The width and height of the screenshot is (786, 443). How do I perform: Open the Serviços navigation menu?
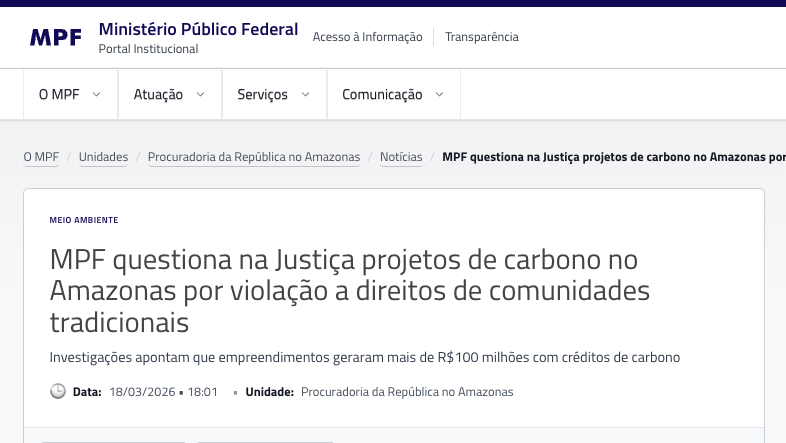pos(274,94)
